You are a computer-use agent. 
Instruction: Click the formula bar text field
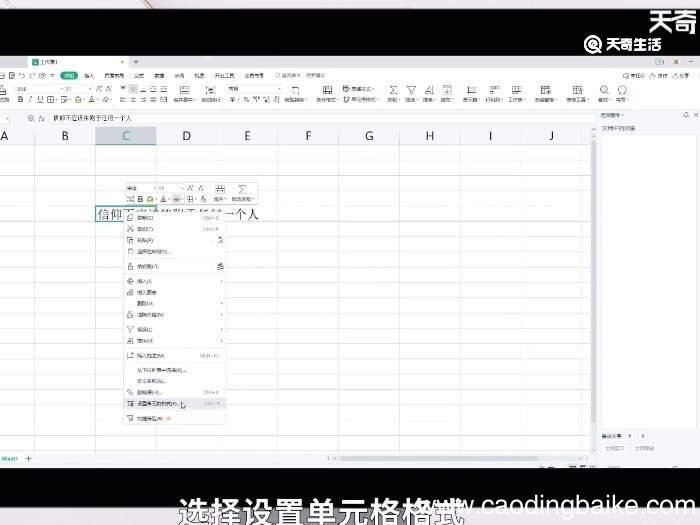[321, 118]
